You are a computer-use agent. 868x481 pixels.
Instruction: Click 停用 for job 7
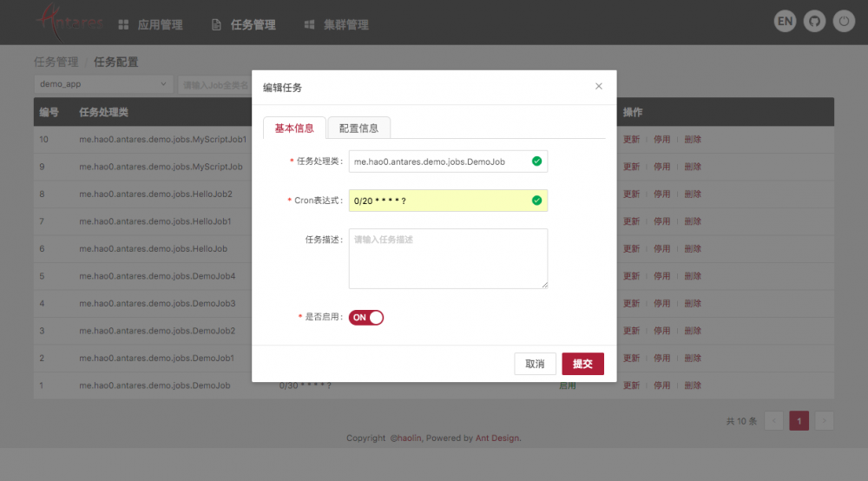pyautogui.click(x=661, y=221)
